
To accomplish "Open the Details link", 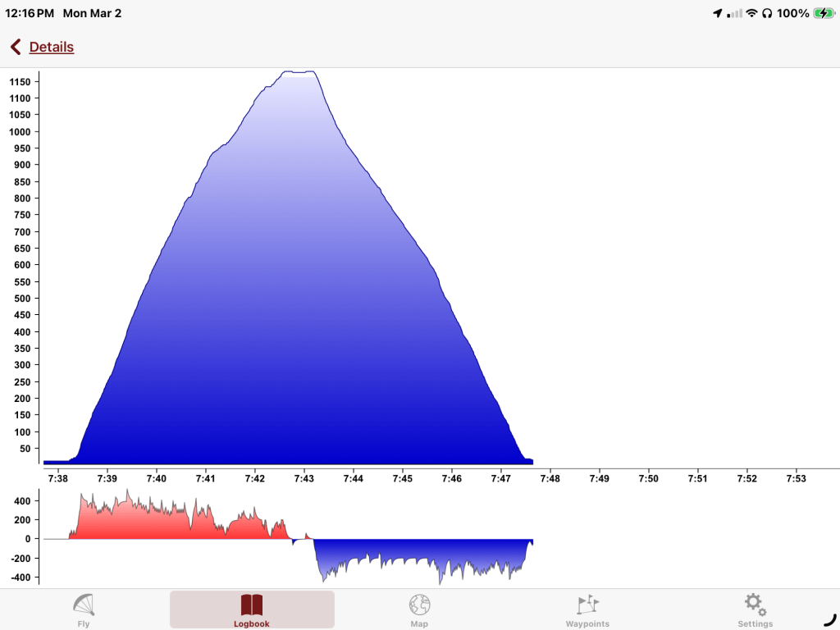I will click(x=52, y=48).
